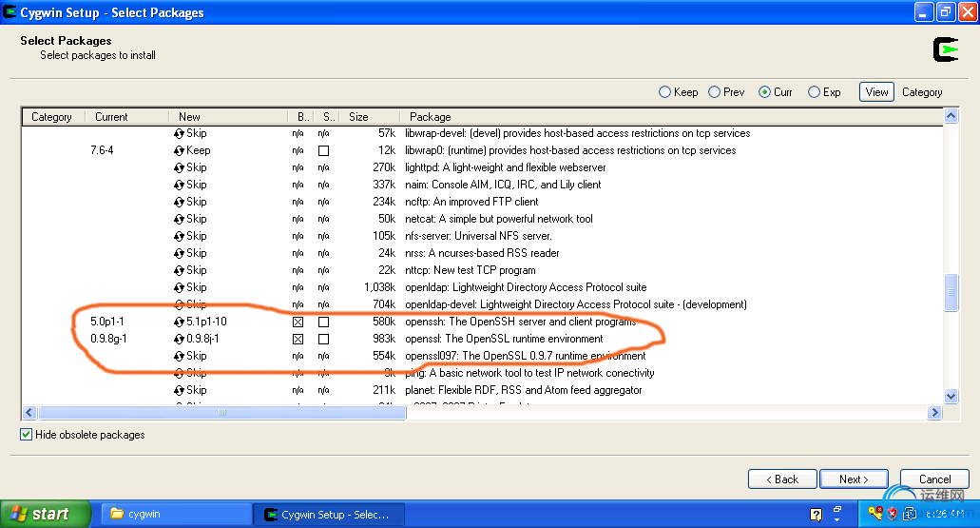Cycle the version icon for openssh 5.1p1-10

[x=179, y=322]
